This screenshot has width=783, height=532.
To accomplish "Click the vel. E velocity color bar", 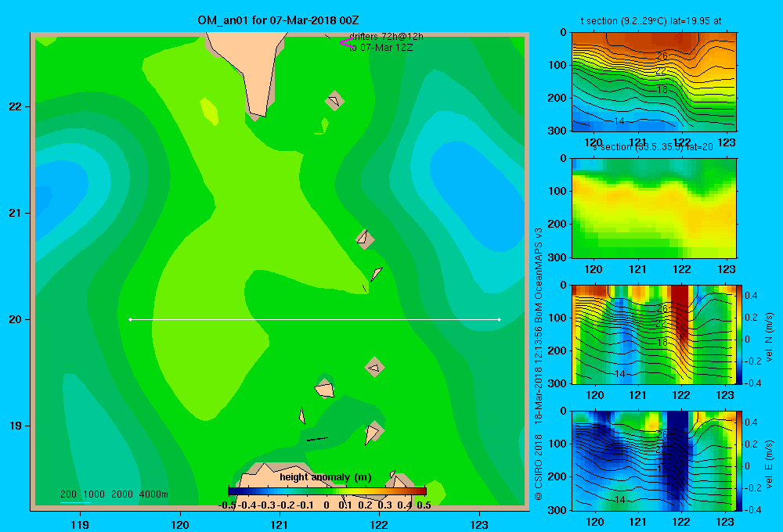I will coord(740,461).
